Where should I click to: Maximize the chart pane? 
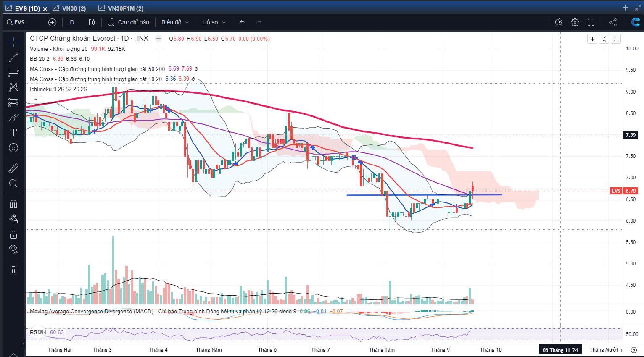[x=616, y=39]
